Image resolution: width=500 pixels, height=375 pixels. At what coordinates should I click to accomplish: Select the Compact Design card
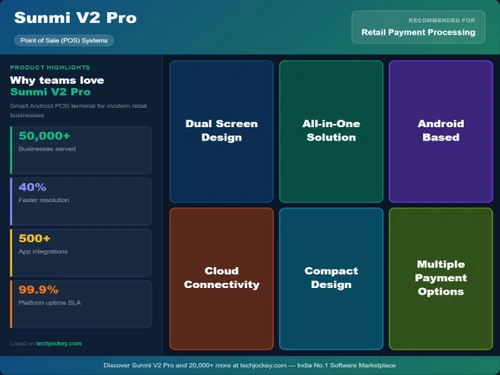(331, 279)
